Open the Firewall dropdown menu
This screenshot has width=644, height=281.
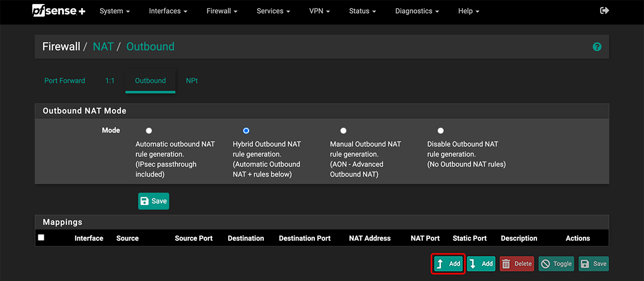point(222,11)
